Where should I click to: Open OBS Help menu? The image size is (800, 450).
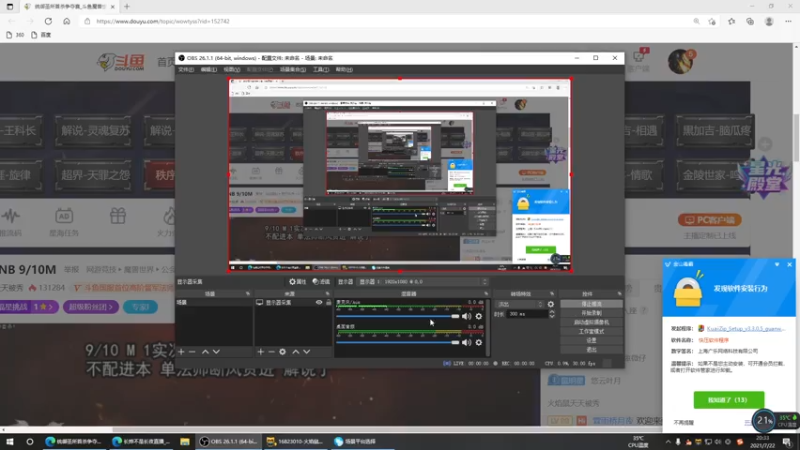click(x=344, y=69)
